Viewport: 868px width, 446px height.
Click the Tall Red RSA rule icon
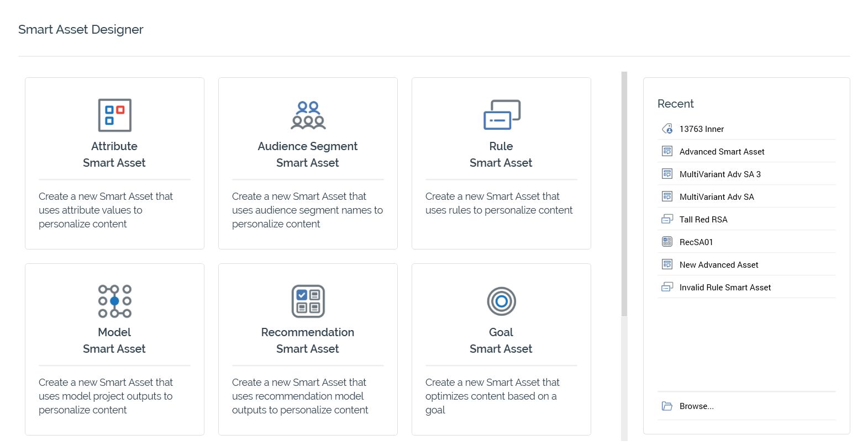667,219
